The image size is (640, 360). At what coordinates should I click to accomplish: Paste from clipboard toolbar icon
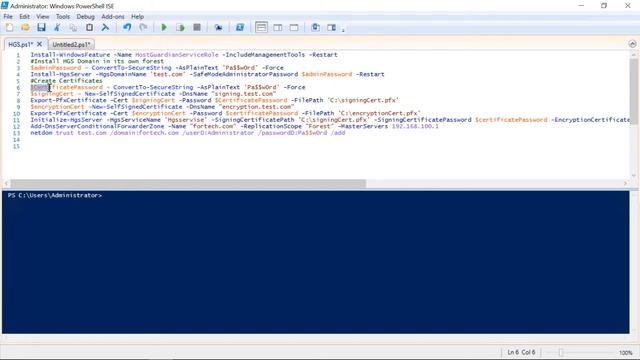pyautogui.click(x=89, y=27)
